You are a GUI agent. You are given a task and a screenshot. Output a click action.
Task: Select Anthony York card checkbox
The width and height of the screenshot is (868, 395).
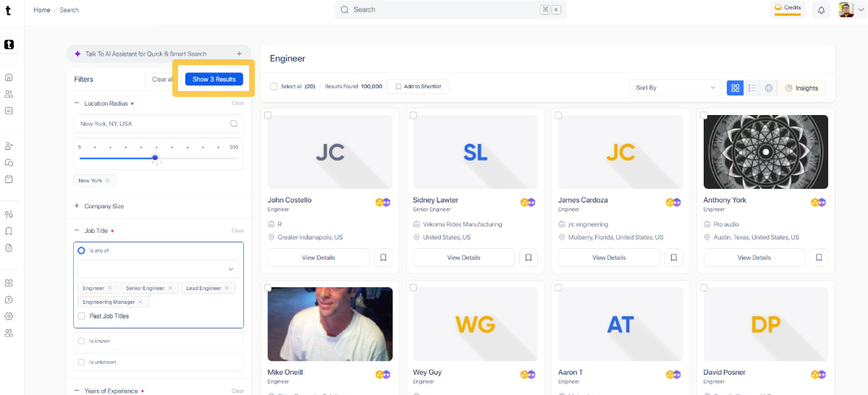pos(704,115)
